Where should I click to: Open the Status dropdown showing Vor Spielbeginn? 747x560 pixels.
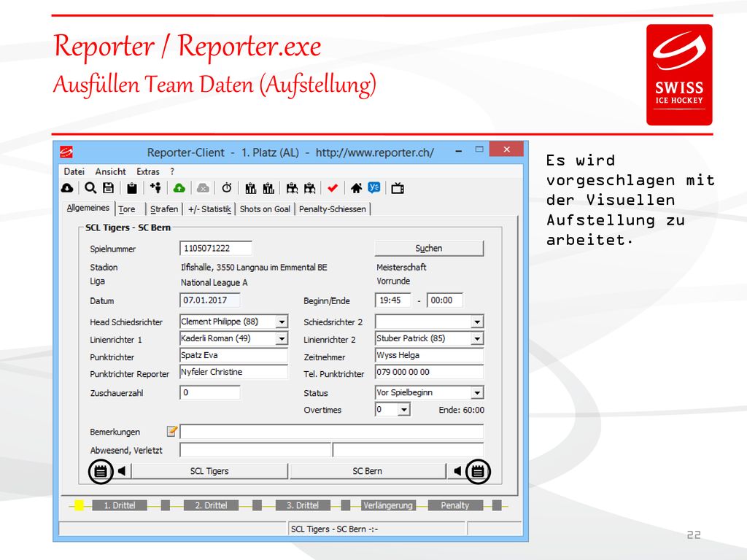click(x=477, y=393)
